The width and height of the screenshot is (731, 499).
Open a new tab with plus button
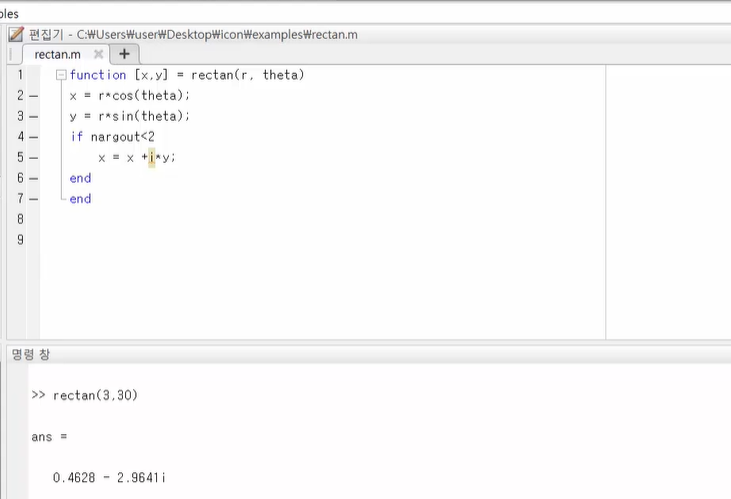click(124, 54)
